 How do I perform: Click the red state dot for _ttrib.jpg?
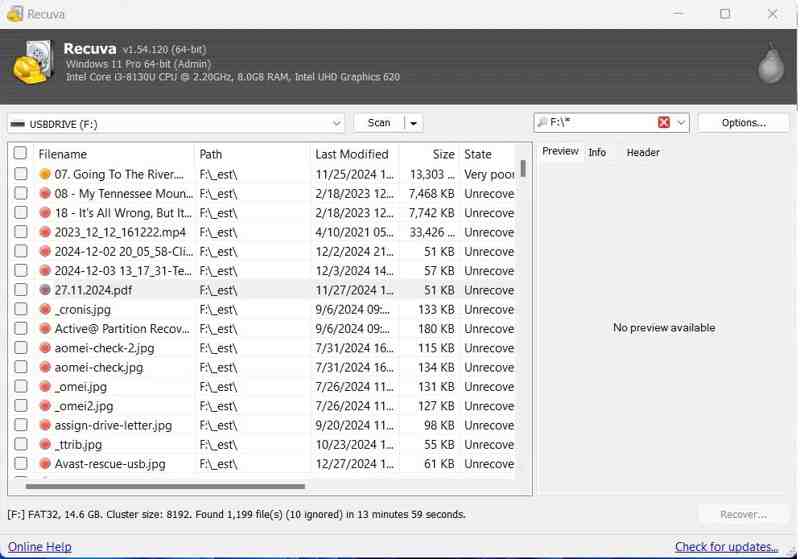45,445
